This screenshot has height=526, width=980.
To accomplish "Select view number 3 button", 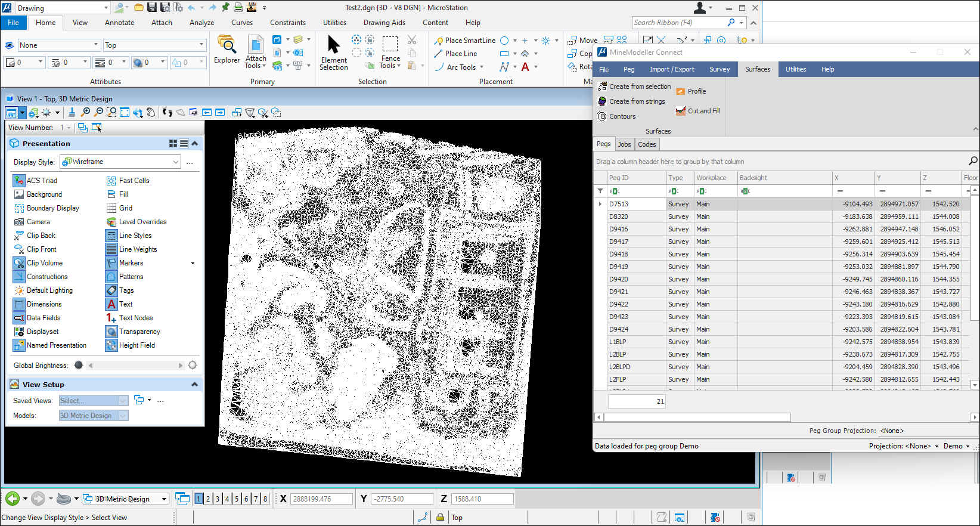I will pos(218,499).
